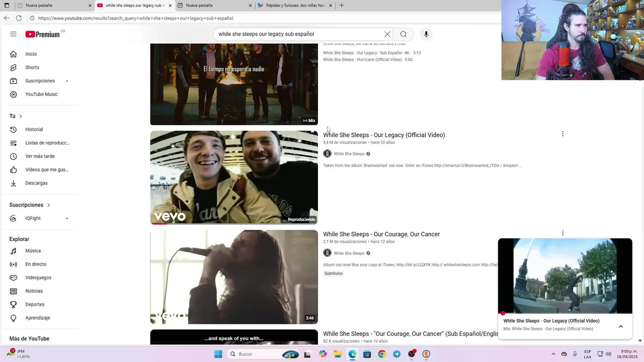Open Noticias in the Explorar section
Image resolution: width=644 pixels, height=362 pixels.
coord(39,291)
